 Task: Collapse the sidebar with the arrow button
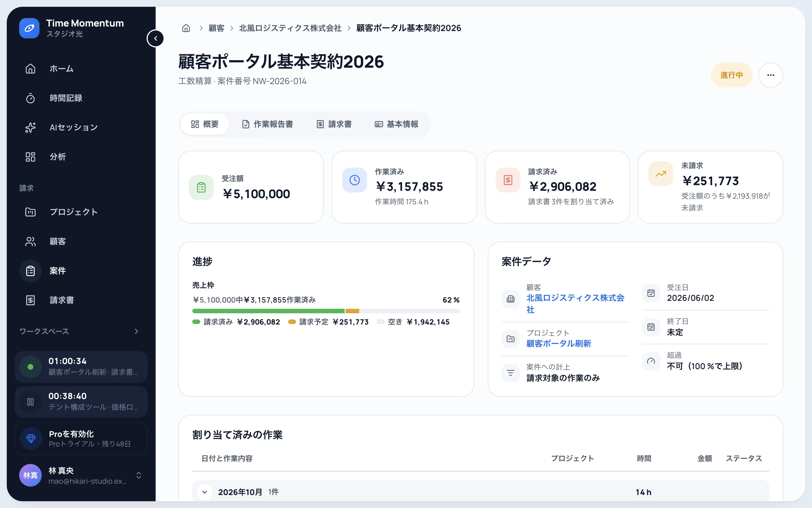(155, 38)
